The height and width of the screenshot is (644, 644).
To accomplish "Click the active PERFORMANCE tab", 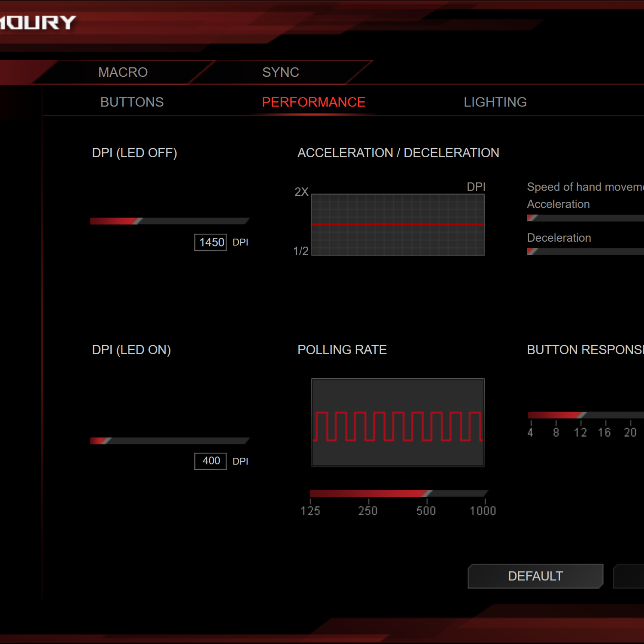I will pyautogui.click(x=313, y=102).
